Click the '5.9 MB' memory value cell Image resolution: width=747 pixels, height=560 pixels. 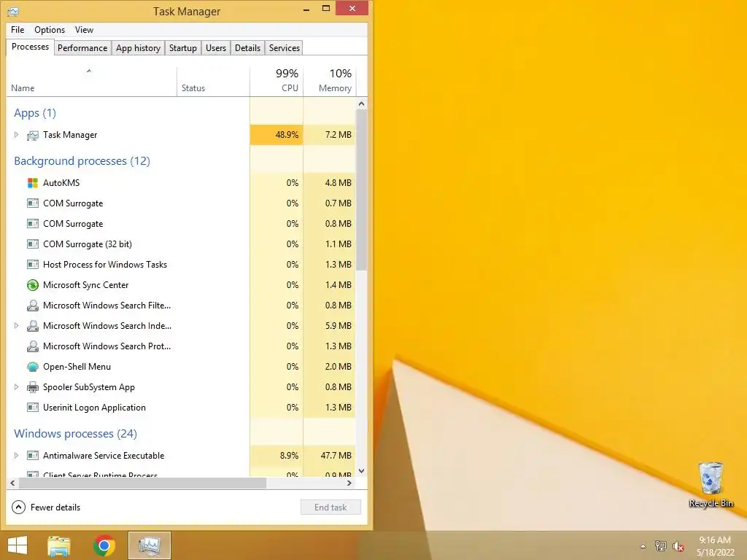[x=330, y=326]
